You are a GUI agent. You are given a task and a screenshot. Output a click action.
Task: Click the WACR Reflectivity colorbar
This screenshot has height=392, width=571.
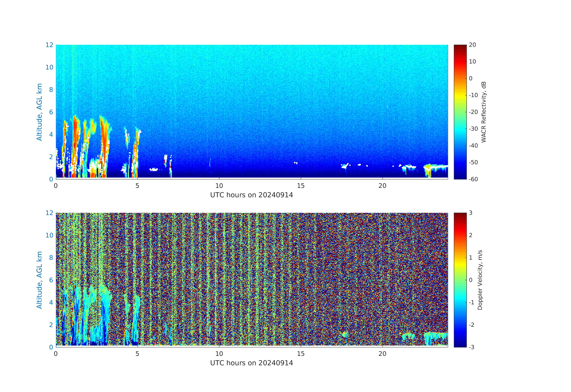(x=460, y=112)
